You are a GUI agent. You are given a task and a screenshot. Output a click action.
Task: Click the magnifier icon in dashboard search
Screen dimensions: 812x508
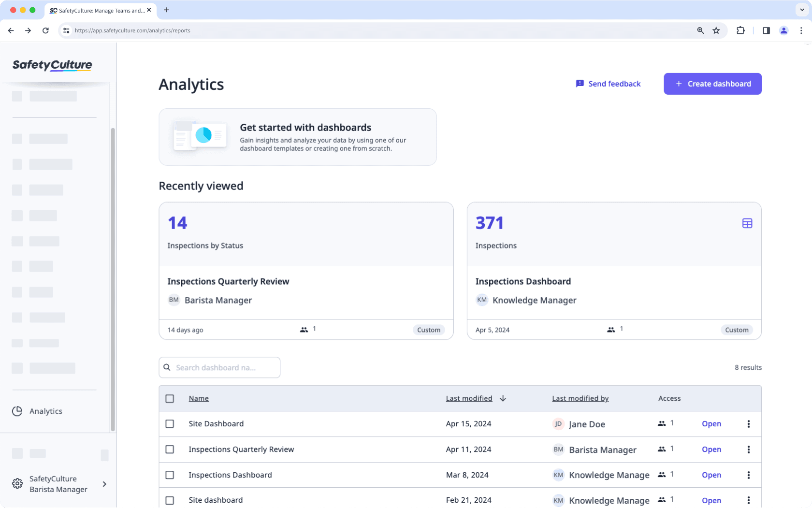coord(167,367)
